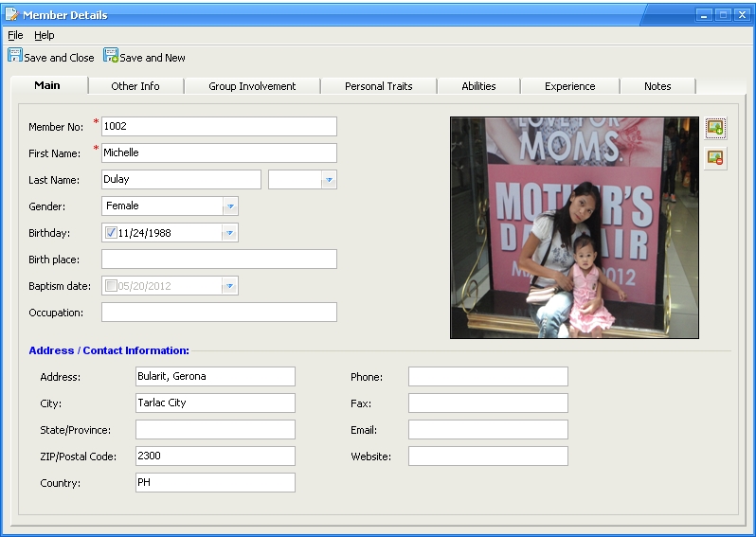
Task: Click the Member Details title bar icon
Action: tap(11, 14)
